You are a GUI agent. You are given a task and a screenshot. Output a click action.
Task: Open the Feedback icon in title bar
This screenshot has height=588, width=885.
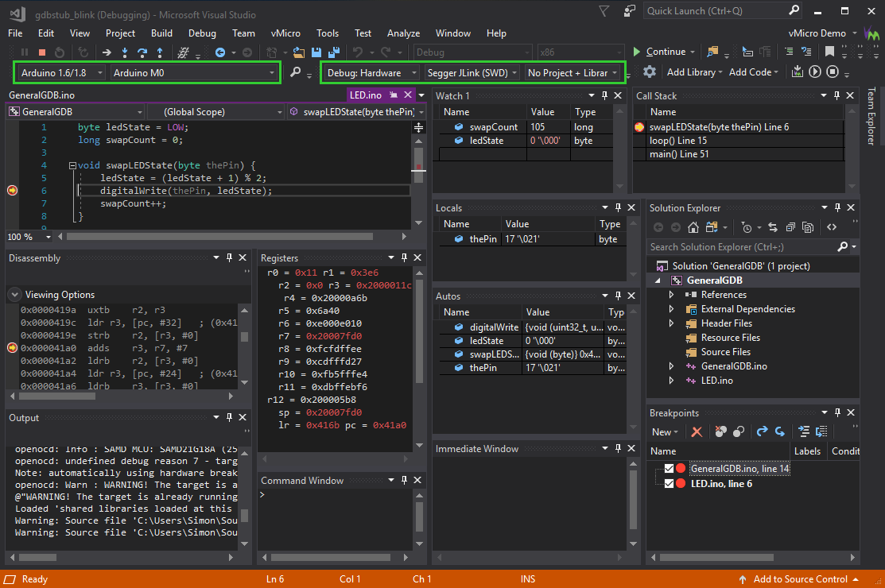click(x=629, y=10)
